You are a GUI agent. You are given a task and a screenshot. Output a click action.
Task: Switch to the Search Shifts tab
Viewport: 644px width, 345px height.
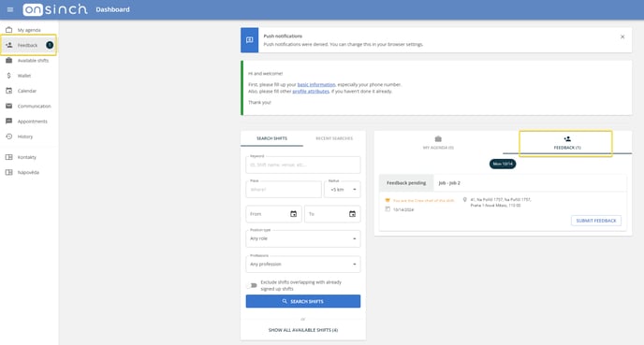[x=271, y=138]
